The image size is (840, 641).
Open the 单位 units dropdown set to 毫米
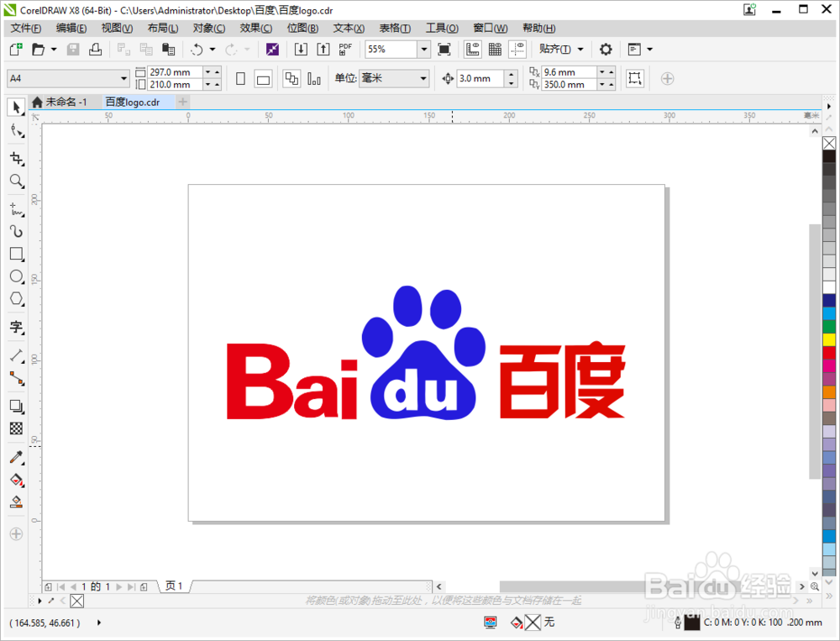point(422,78)
